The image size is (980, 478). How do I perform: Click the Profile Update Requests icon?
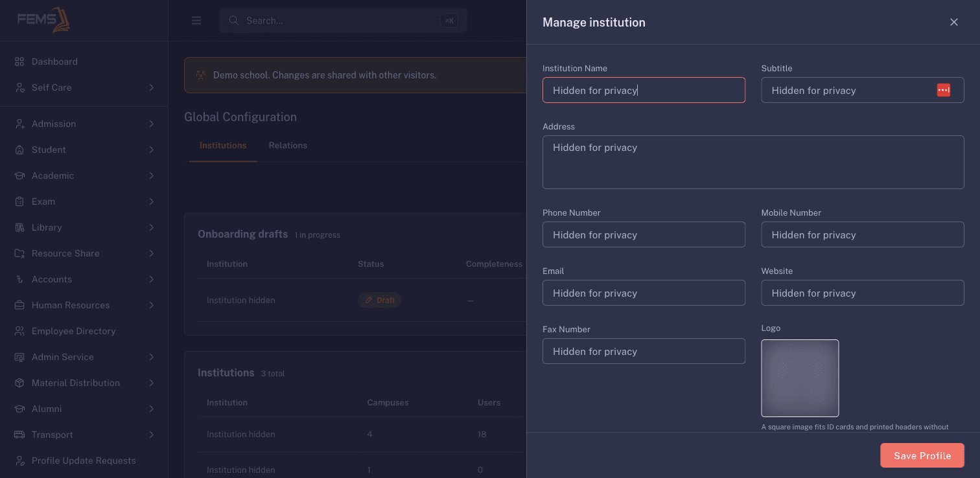coord(19,461)
